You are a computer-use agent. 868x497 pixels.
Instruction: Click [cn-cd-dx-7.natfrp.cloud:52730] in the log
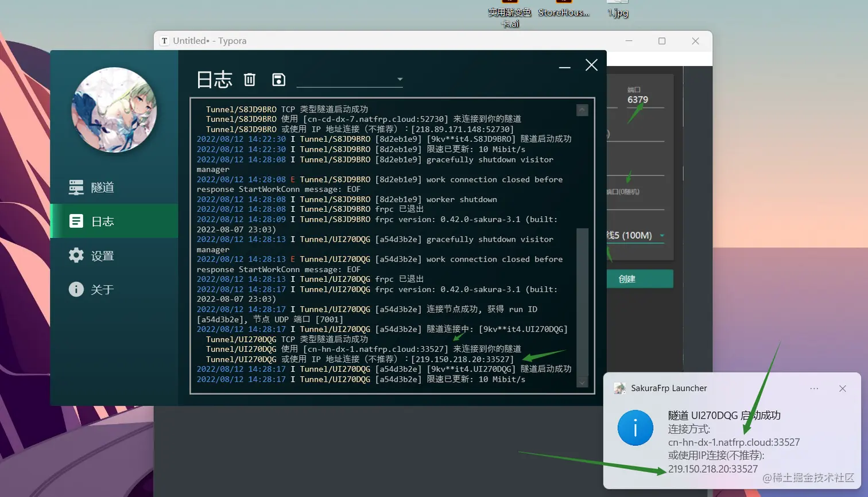(375, 119)
